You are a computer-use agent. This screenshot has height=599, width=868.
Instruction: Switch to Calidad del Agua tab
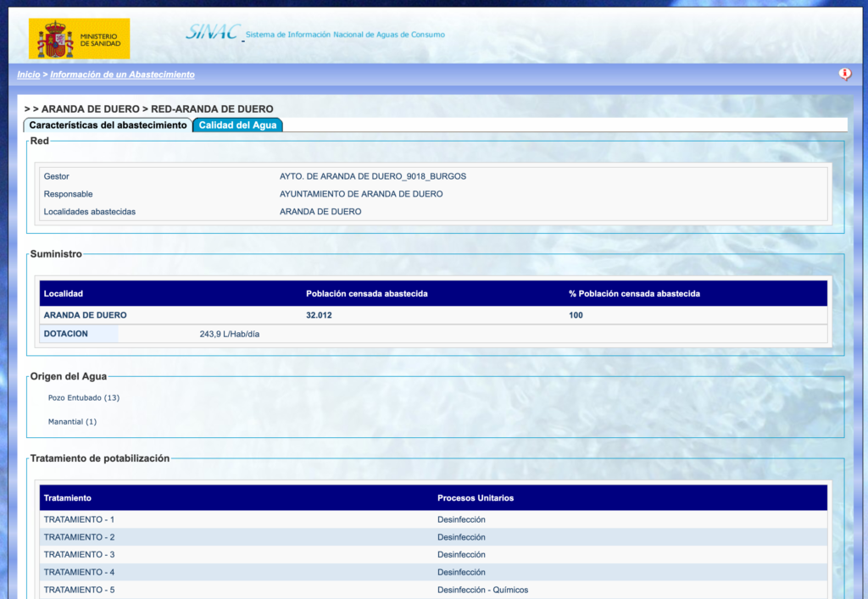[x=237, y=125]
